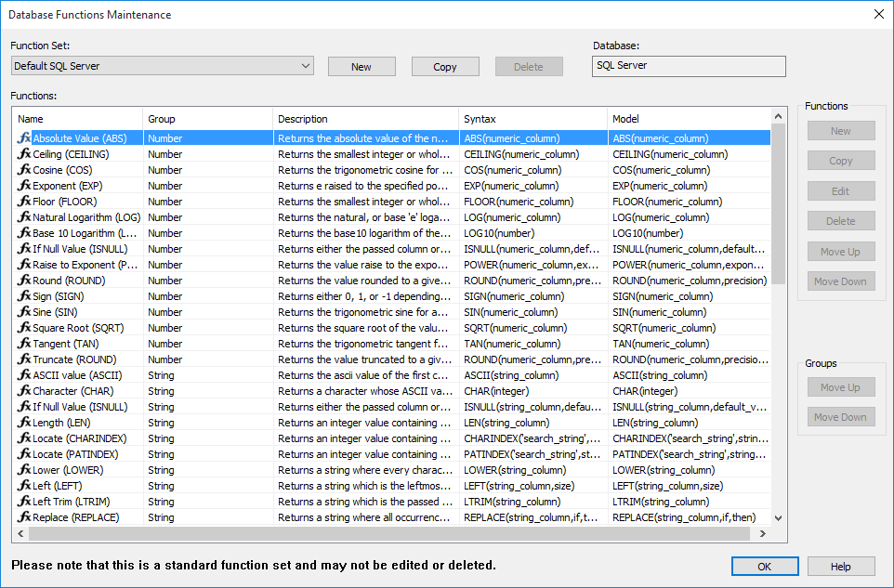Click the fx icon next to Sign (SIGN)
This screenshot has height=588, width=894.
24,296
